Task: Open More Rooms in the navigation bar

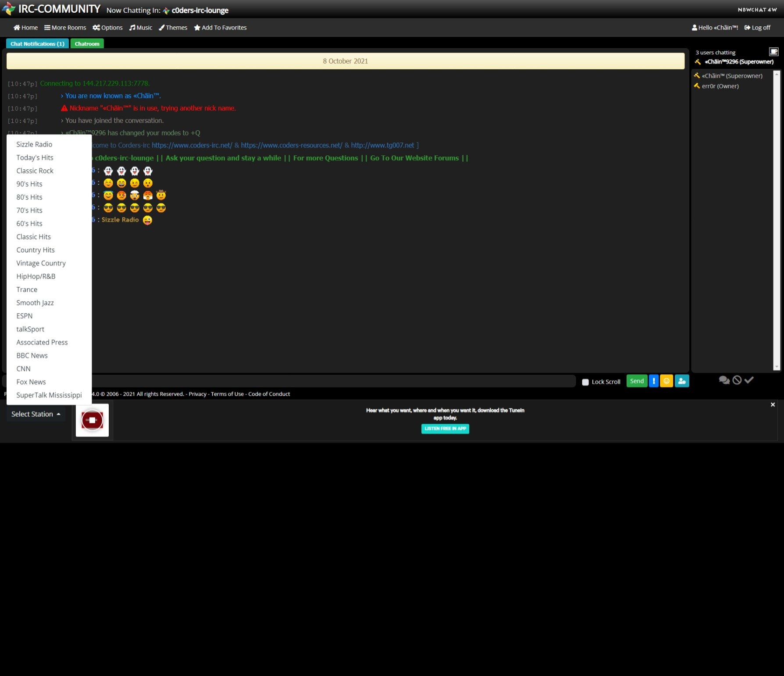Action: coord(65,28)
